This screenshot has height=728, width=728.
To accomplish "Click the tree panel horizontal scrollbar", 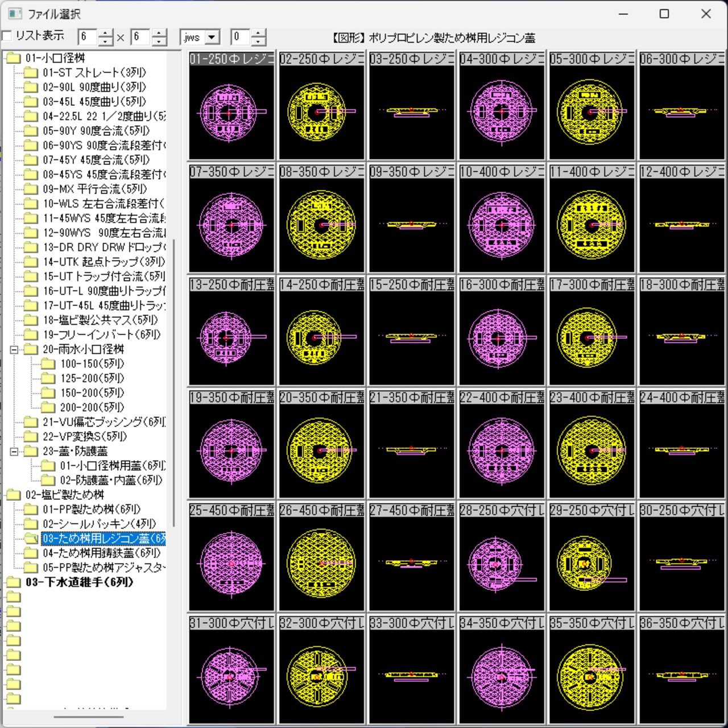I will [x=88, y=717].
